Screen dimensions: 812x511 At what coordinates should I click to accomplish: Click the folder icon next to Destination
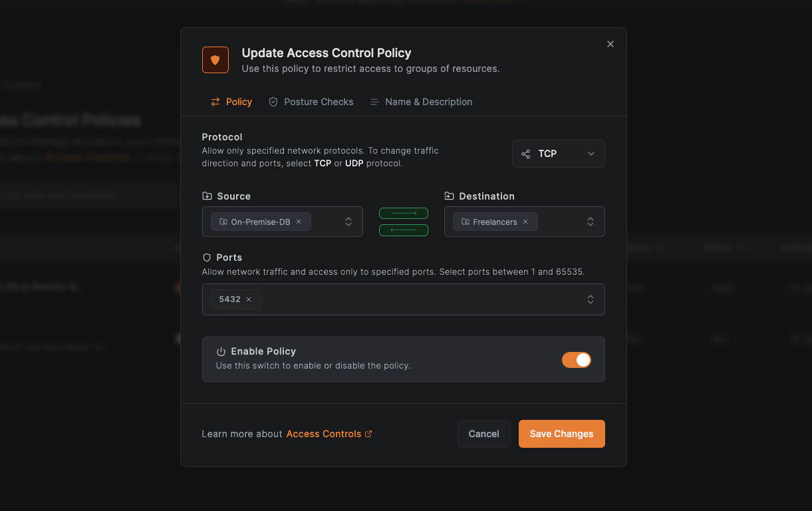click(x=448, y=196)
